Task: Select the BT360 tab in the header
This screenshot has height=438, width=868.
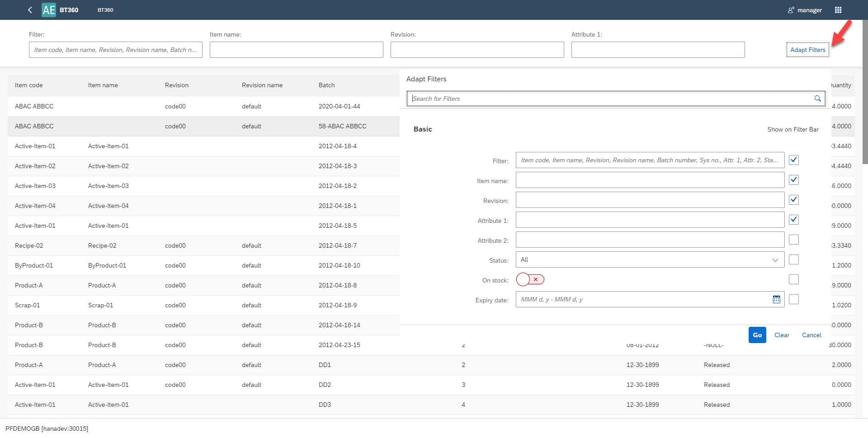Action: coord(105,9)
